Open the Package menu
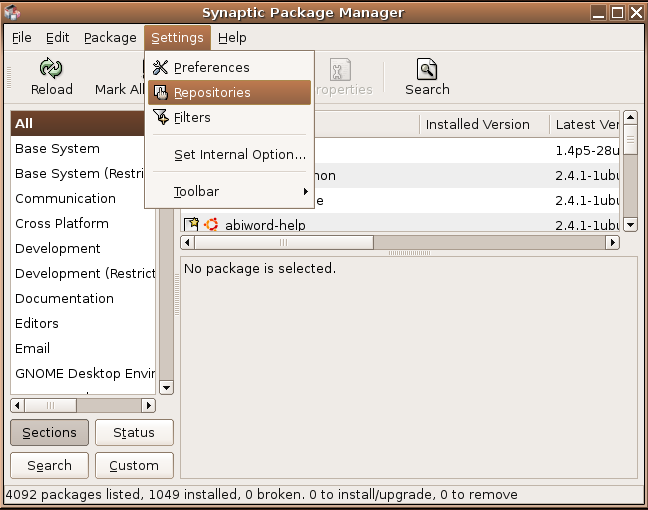Image resolution: width=648 pixels, height=510 pixels. pyautogui.click(x=110, y=38)
